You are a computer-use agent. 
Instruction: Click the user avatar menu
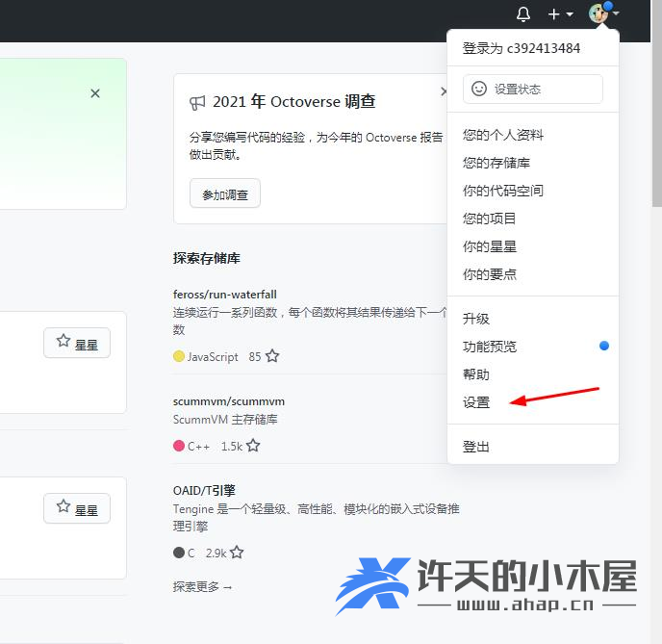603,13
